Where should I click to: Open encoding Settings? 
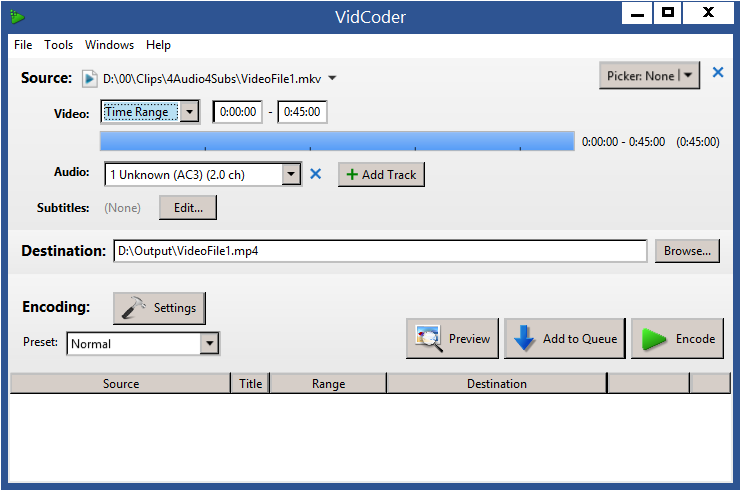[x=159, y=308]
